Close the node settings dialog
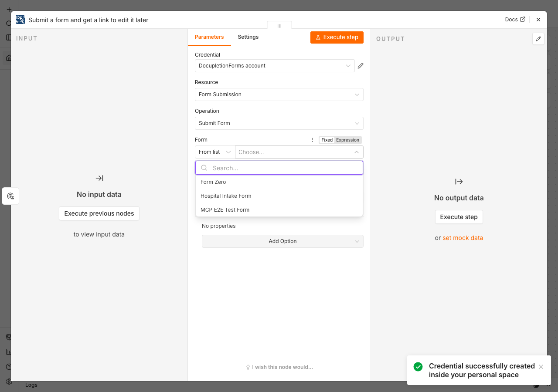The width and height of the screenshot is (558, 392). tap(538, 20)
